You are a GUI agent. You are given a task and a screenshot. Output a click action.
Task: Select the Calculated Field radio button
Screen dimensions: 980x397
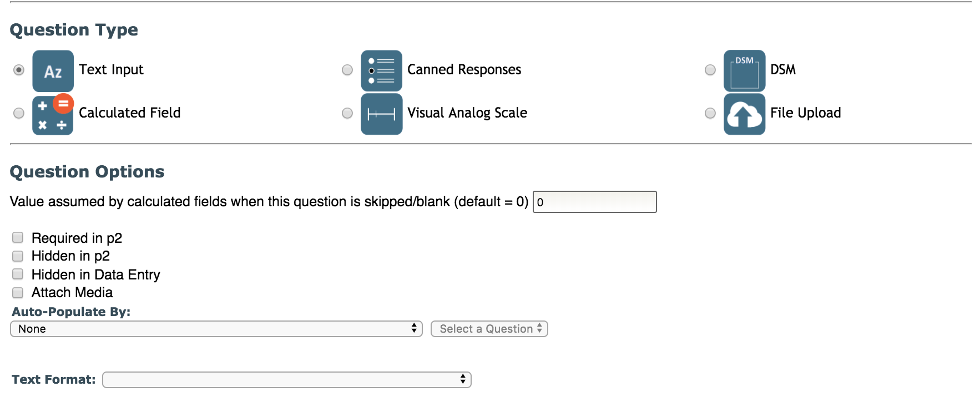19,113
